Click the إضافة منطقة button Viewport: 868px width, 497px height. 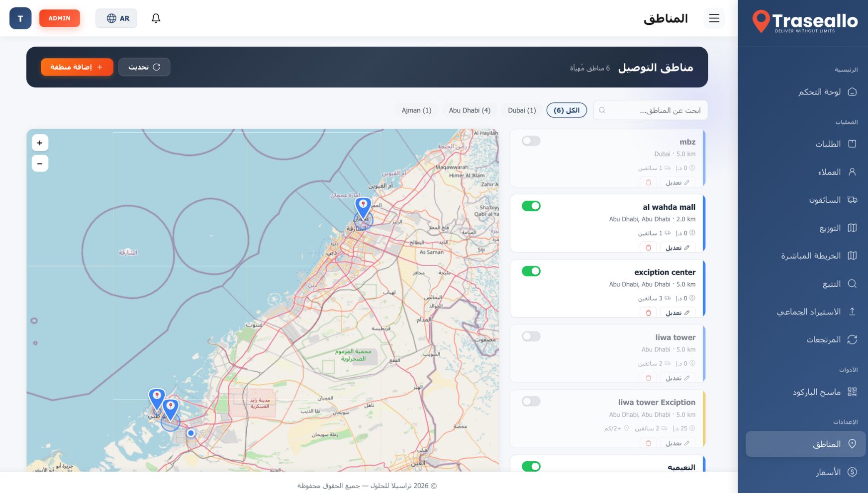click(x=77, y=67)
